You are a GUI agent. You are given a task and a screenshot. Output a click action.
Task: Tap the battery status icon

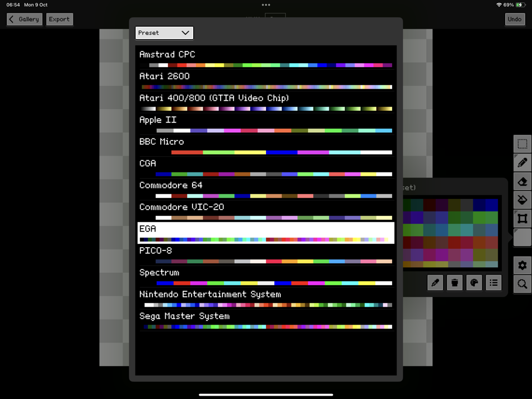pos(520,4)
